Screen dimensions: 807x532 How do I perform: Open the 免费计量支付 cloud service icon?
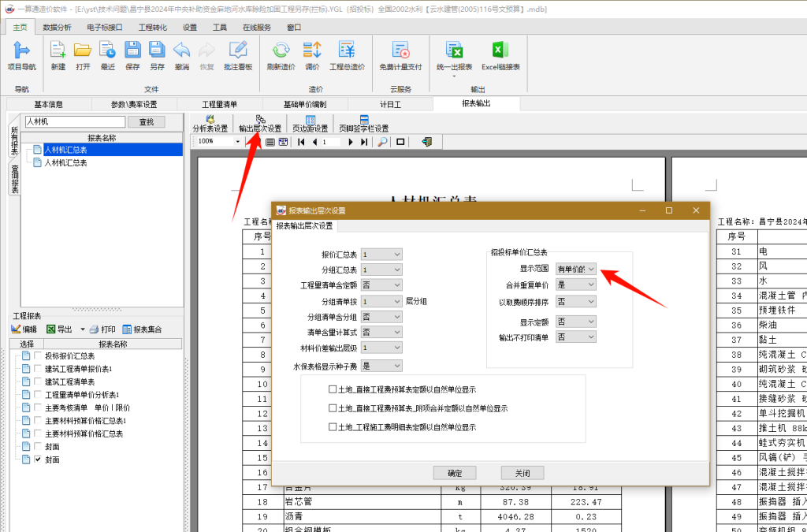click(400, 50)
